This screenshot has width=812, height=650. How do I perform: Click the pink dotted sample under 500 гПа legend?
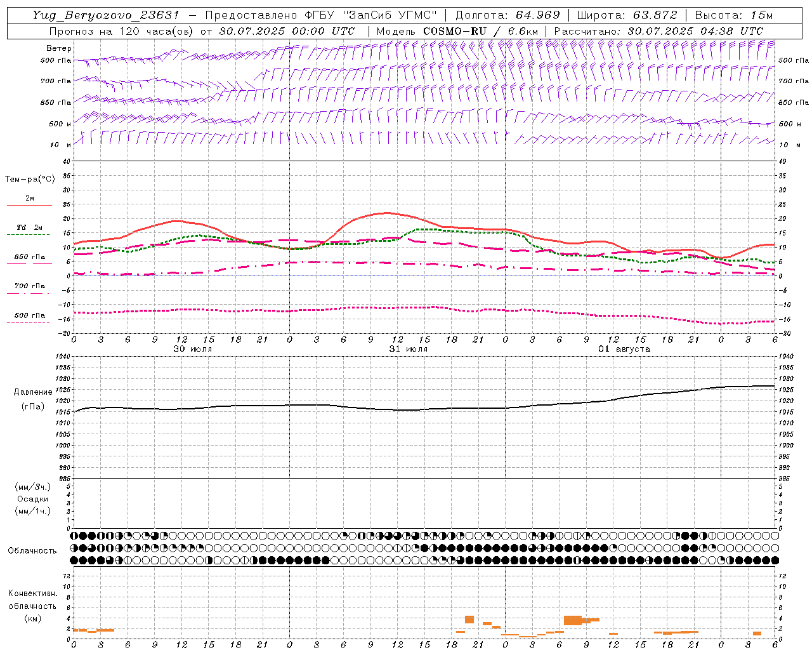29,322
